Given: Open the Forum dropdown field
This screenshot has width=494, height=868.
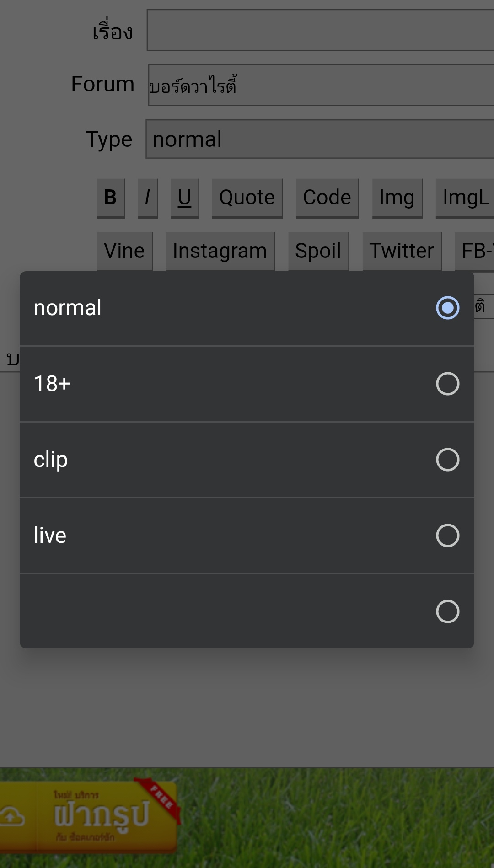Looking at the screenshot, I should (x=321, y=85).
